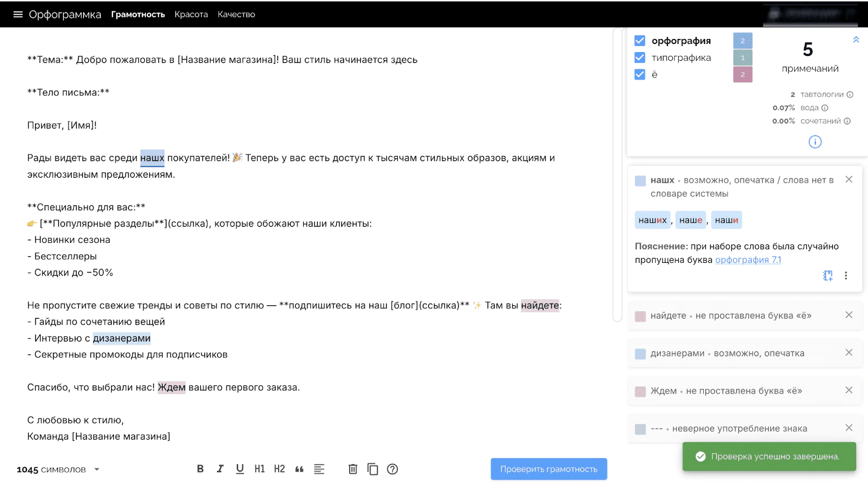Open the character count dropdown
The width and height of the screenshot is (868, 483).
97,469
